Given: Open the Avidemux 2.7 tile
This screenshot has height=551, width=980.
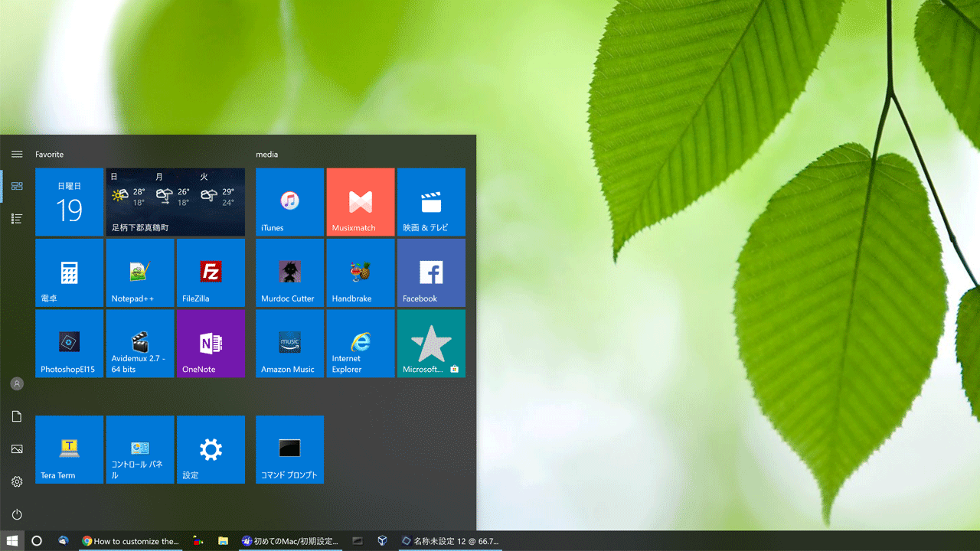Looking at the screenshot, I should (x=140, y=344).
